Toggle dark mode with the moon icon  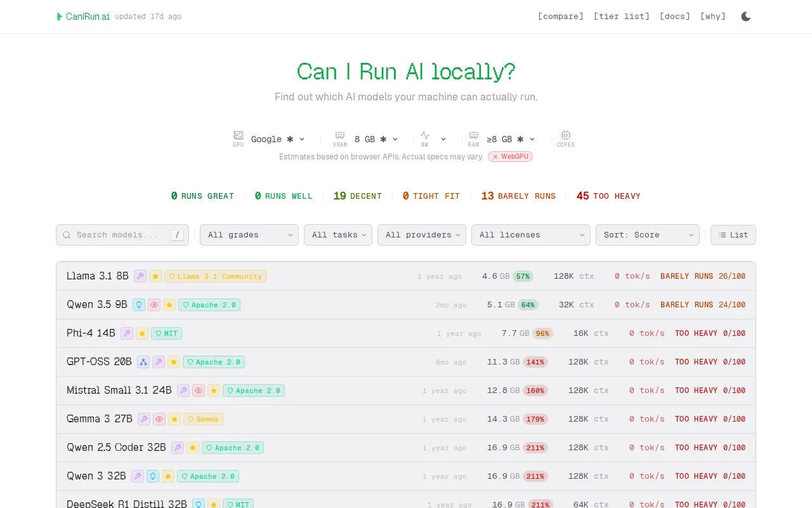coord(746,17)
